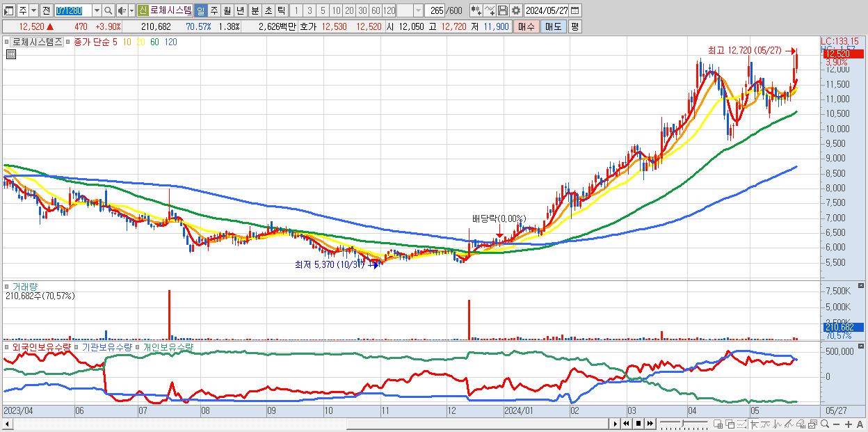The image size is (868, 432).
Task: Expand the custom interval dropdown arrow
Action: click(418, 10)
